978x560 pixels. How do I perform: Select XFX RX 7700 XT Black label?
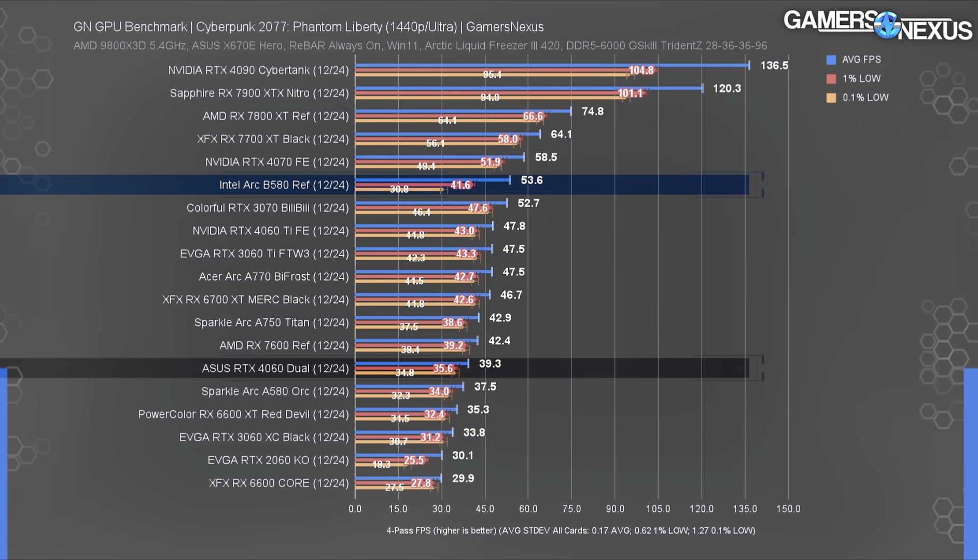coord(273,139)
